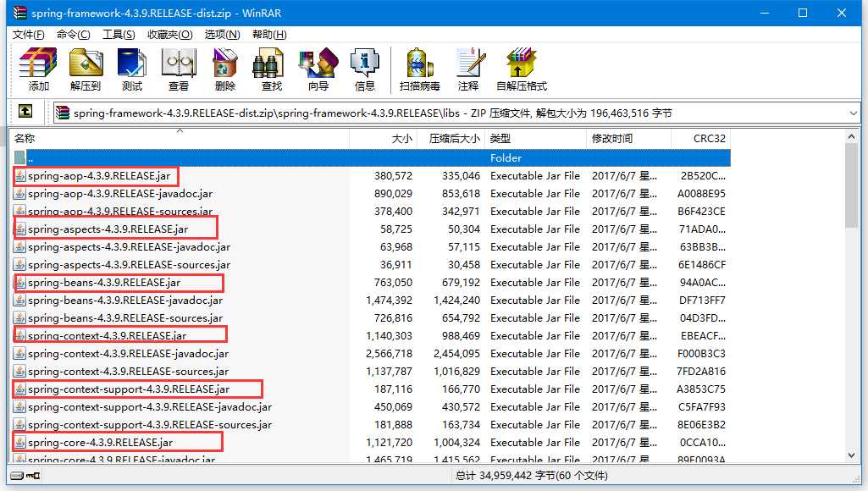Click packed size value 679,192

coord(461,282)
